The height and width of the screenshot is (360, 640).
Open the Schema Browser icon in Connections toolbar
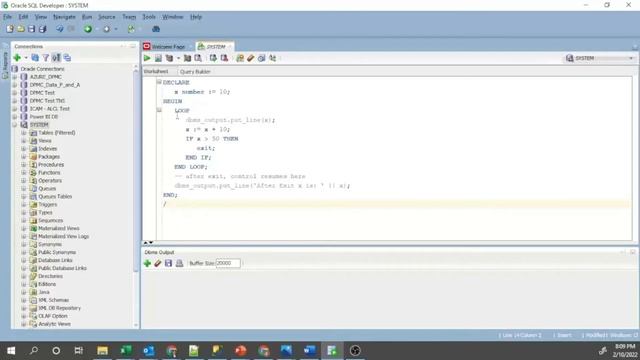click(x=67, y=58)
